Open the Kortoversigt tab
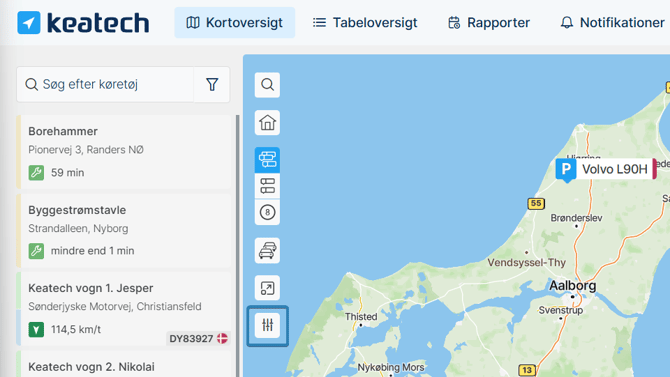Viewport: 670px width, 377px height. point(235,23)
